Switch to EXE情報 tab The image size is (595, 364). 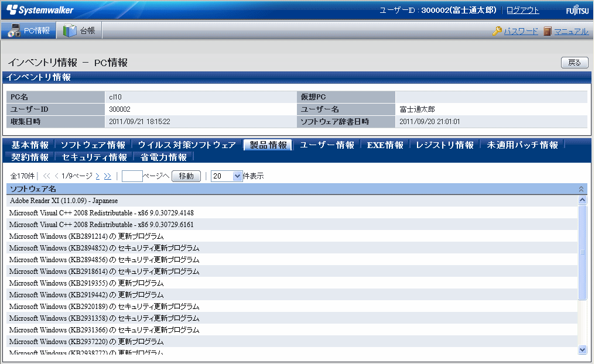(385, 145)
